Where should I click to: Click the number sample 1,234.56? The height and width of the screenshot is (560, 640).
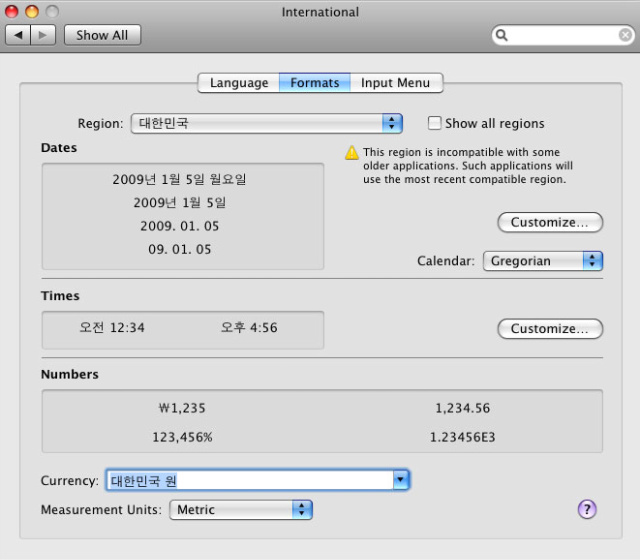click(462, 408)
